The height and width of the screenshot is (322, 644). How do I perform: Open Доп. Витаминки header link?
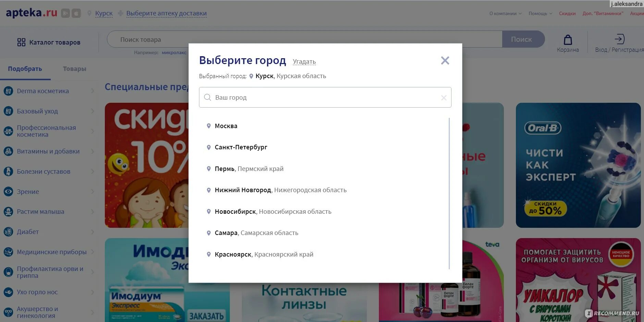603,14
